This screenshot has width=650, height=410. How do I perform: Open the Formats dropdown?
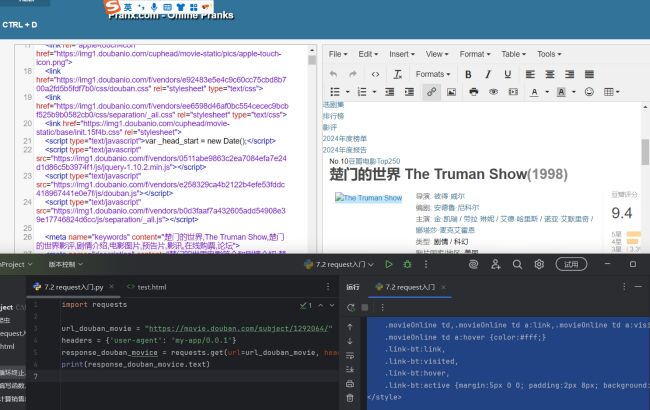[x=433, y=74]
